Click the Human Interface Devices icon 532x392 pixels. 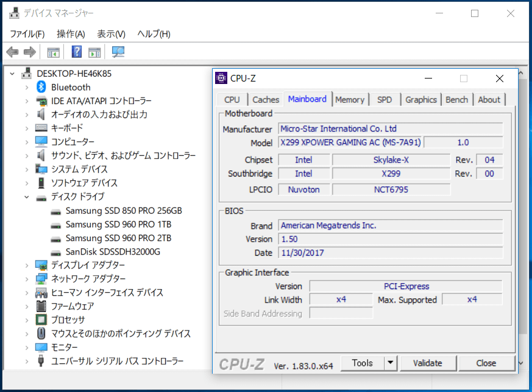pyautogui.click(x=41, y=292)
